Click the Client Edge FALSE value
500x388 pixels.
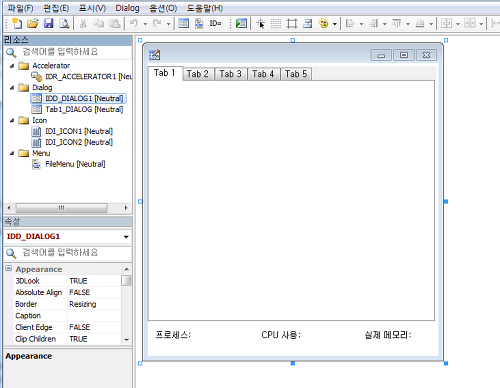[94, 327]
